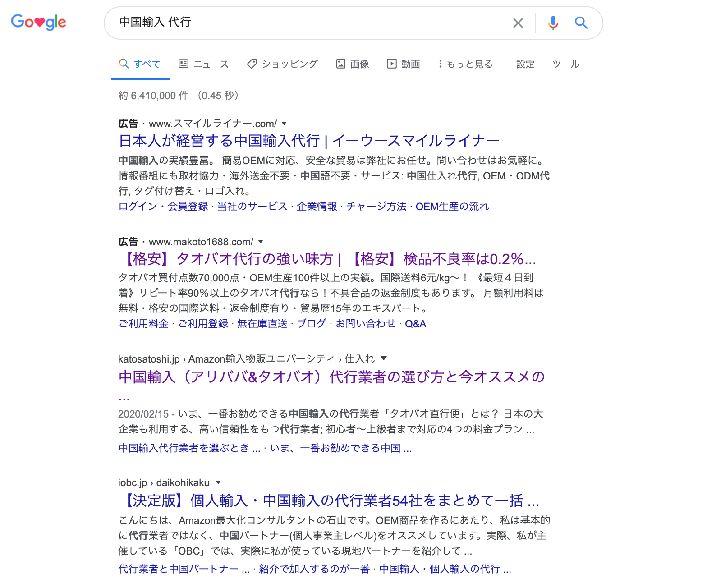Switch to the ニュース tab
The height and width of the screenshot is (588, 707).
click(x=204, y=64)
